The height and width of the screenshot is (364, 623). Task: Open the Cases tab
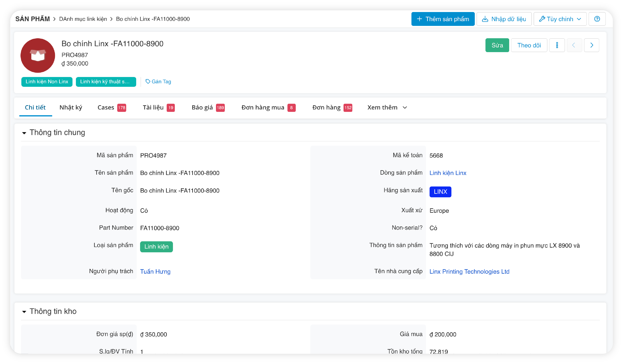(x=106, y=107)
